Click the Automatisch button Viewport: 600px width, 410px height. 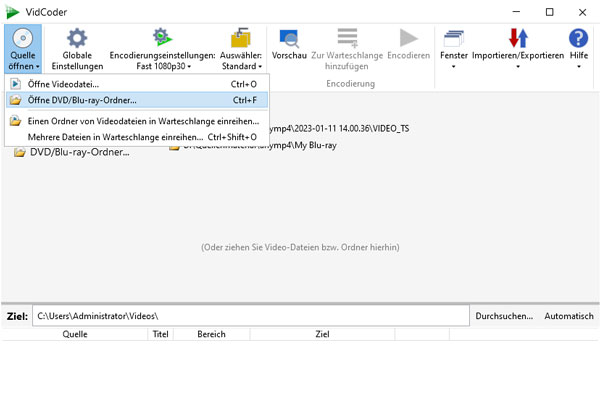(569, 316)
